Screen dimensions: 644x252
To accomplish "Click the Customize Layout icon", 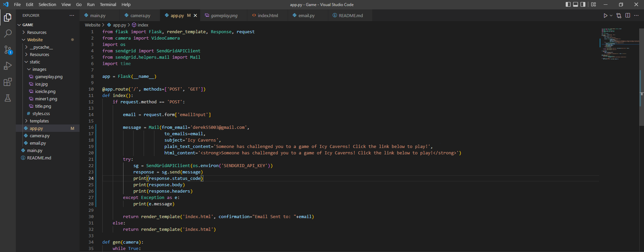I will (594, 4).
